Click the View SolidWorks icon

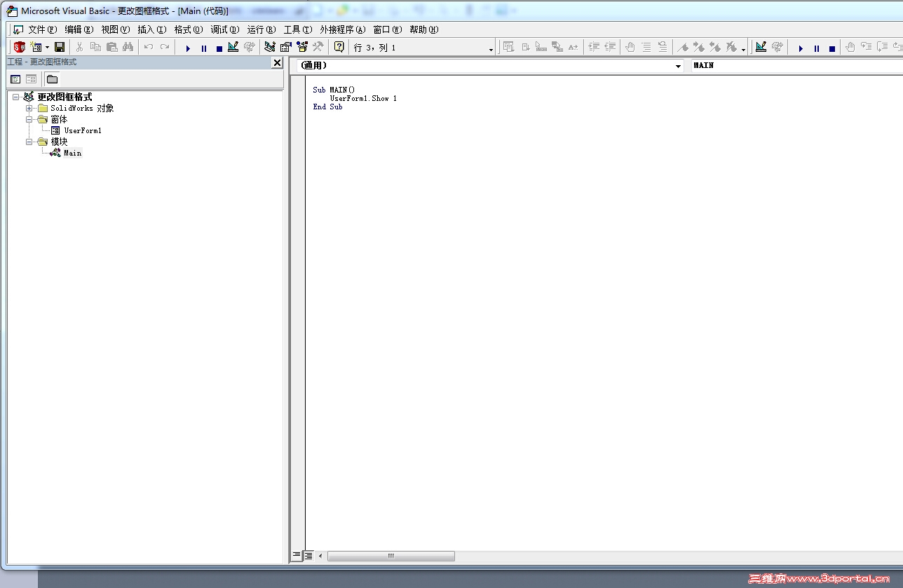pyautogui.click(x=20, y=47)
